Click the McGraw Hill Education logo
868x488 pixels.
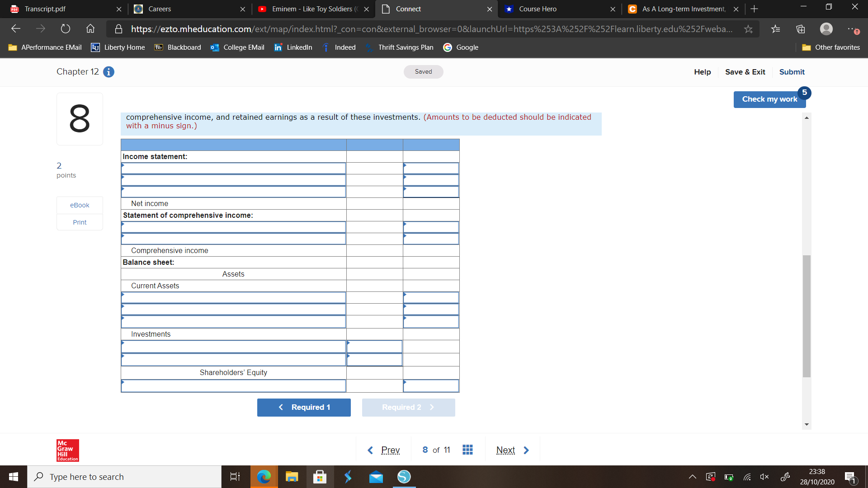(x=67, y=450)
